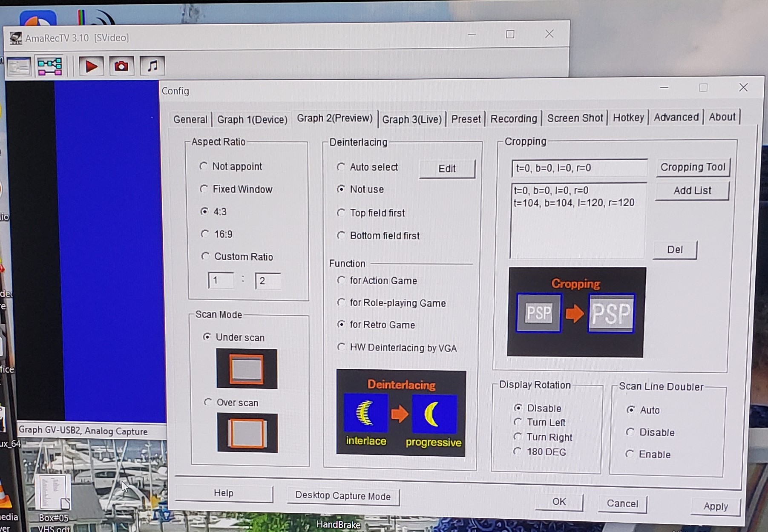Select HW Deinterlacing by VGA
Screen dimensions: 768x532
pos(397,348)
